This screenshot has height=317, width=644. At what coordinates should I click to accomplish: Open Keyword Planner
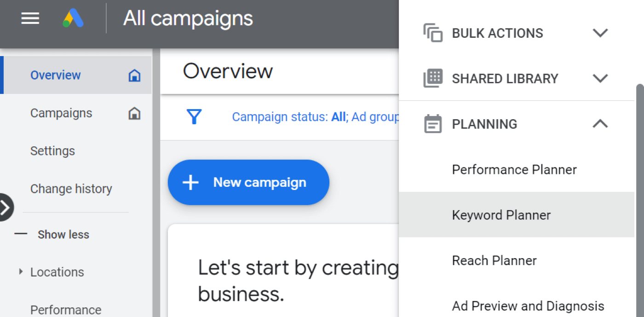[501, 214]
